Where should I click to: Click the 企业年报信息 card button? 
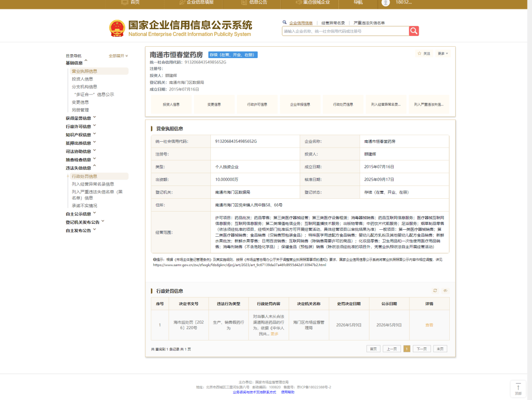(x=300, y=104)
